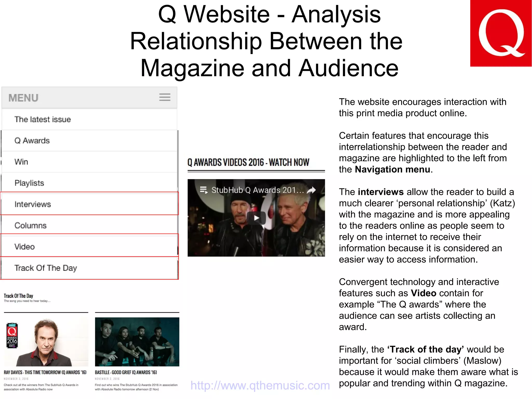Click the StubHub Q Awards video title
Image resolution: width=532 pixels, height=399 pixels.
point(257,190)
